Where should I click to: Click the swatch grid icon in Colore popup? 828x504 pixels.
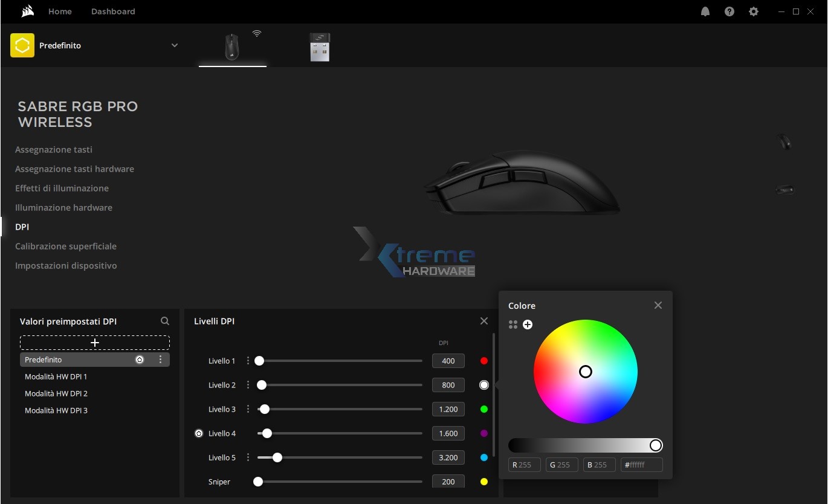[513, 325]
